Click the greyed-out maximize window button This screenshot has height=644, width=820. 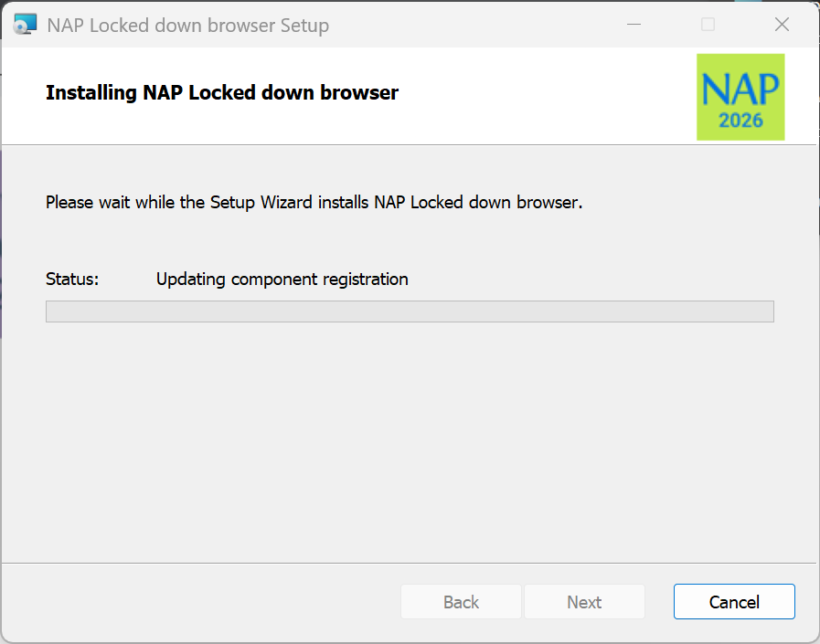tap(708, 25)
